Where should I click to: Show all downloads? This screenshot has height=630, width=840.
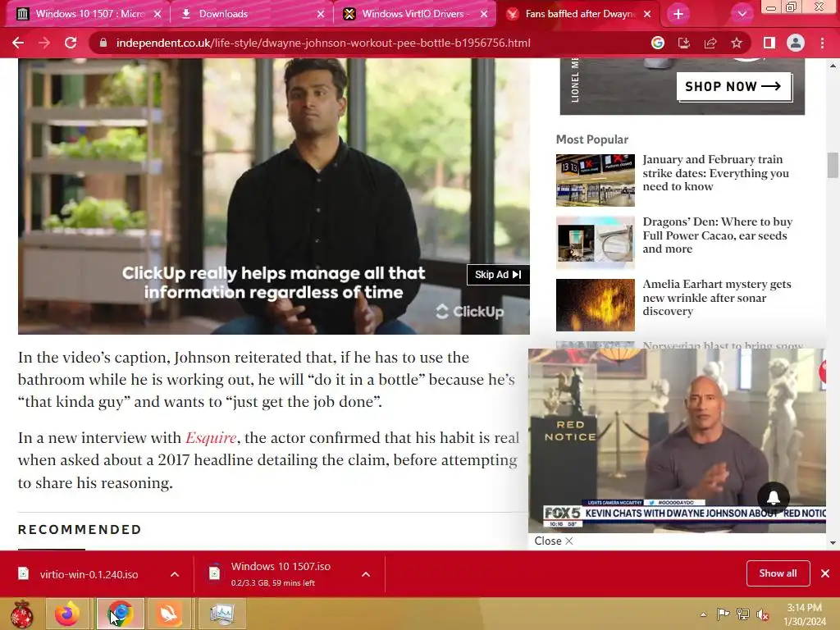(778, 573)
